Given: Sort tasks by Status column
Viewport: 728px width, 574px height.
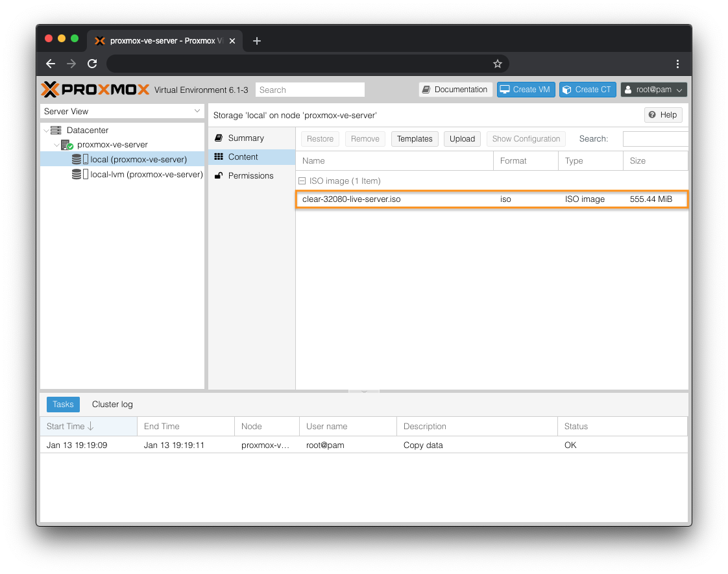Looking at the screenshot, I should tap(622, 426).
